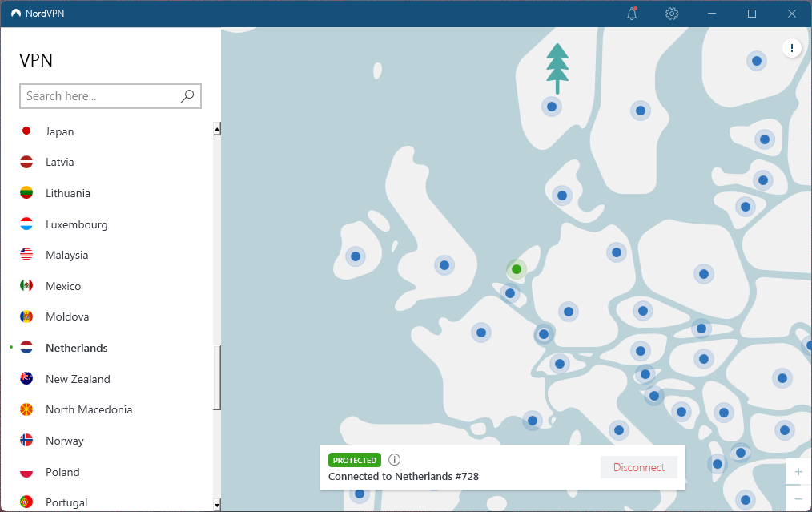Click the Japan flag icon
The image size is (812, 512).
(x=26, y=131)
